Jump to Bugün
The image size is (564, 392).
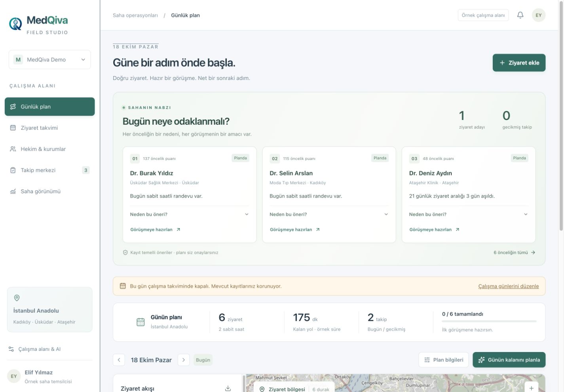pyautogui.click(x=203, y=360)
